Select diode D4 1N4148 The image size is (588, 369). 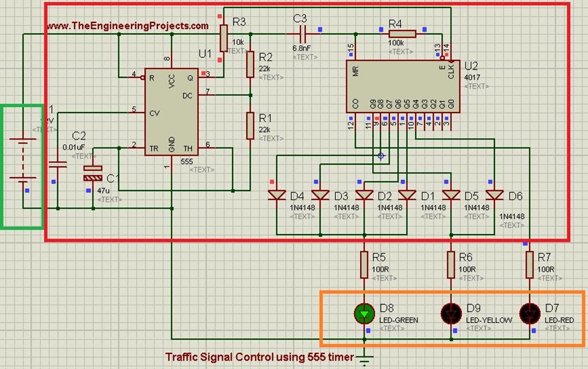[x=276, y=195]
